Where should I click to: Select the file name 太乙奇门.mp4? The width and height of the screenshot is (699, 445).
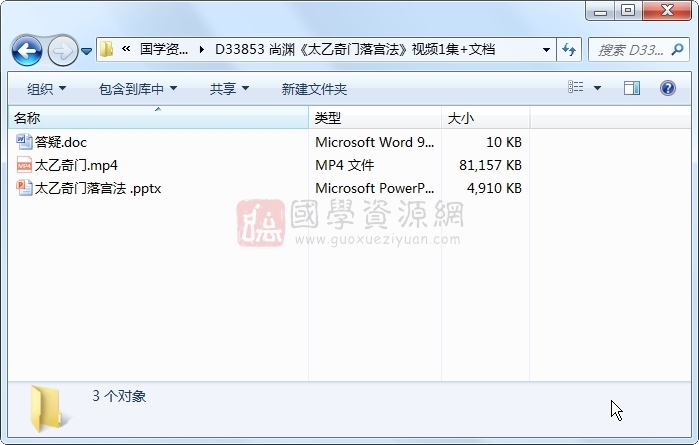(x=76, y=165)
